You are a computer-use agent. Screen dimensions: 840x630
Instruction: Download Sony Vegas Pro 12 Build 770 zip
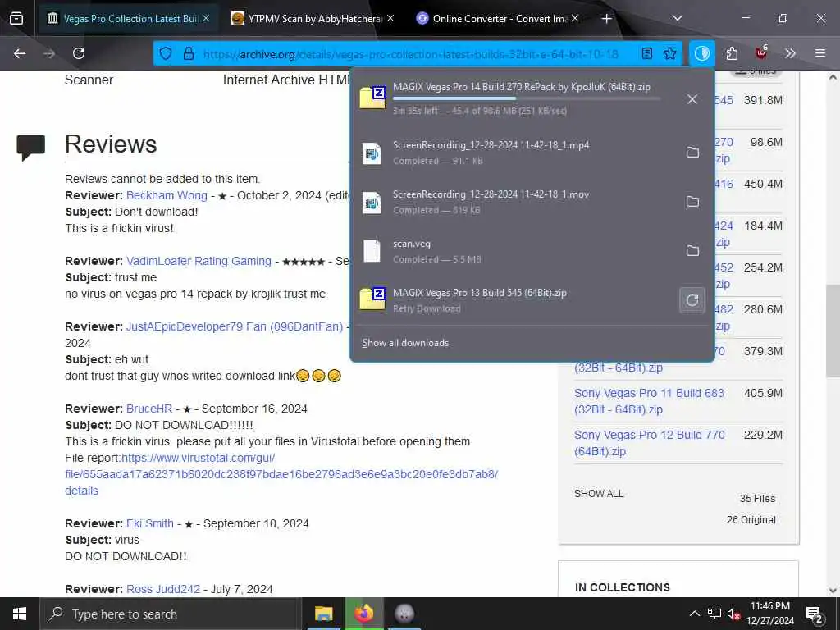pos(650,443)
